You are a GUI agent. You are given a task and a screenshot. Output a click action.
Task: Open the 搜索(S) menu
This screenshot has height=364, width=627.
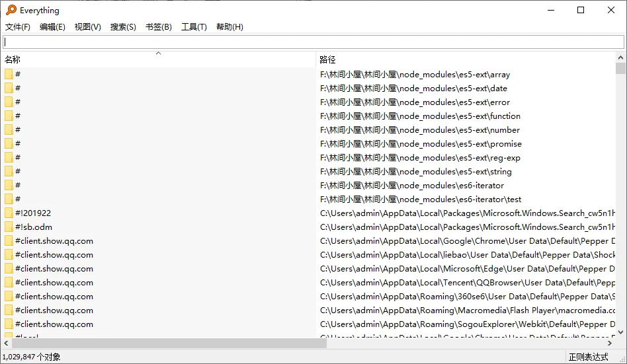(x=123, y=27)
